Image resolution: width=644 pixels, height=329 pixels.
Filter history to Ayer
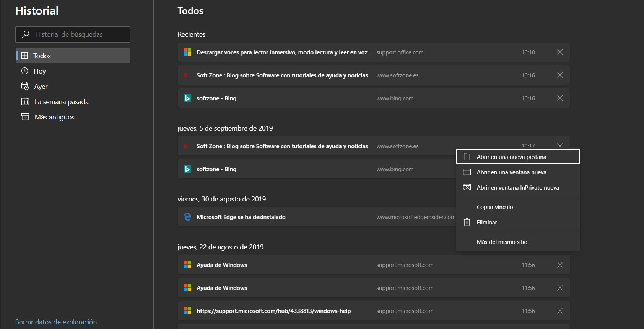(x=41, y=87)
